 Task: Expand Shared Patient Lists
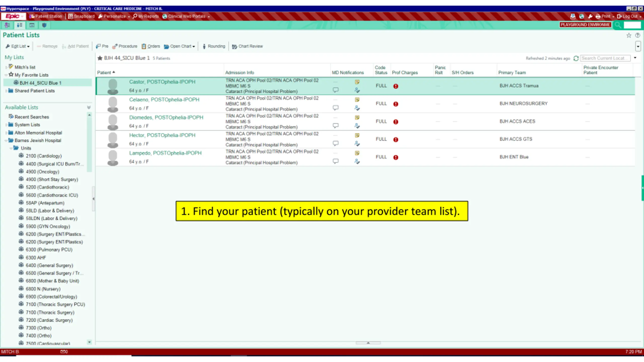coord(6,91)
